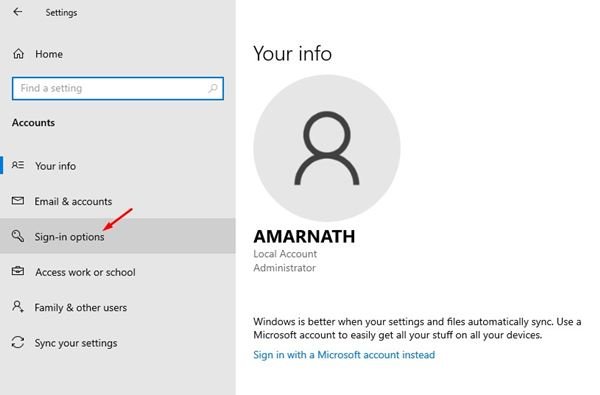
Task: Click the Your info page heading
Action: point(292,53)
